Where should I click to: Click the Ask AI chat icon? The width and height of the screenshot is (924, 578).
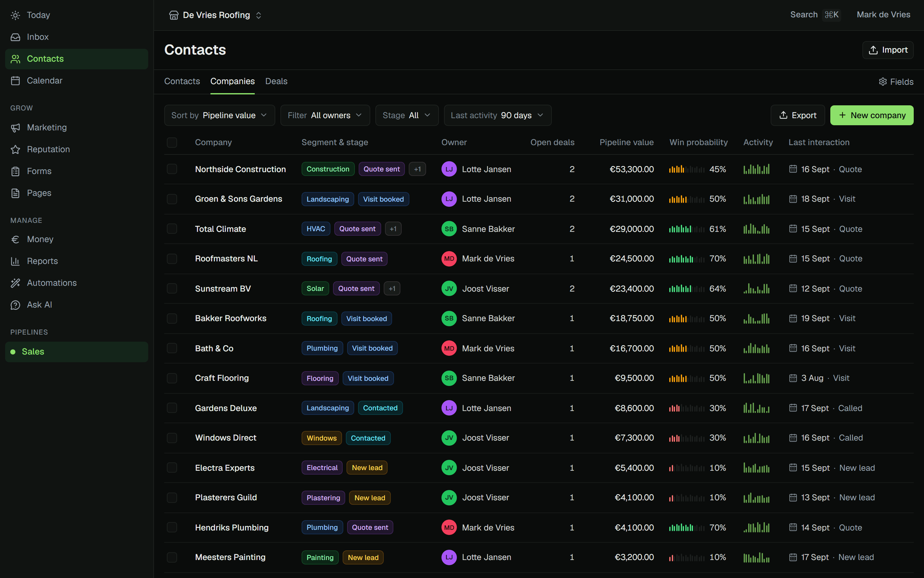click(15, 305)
